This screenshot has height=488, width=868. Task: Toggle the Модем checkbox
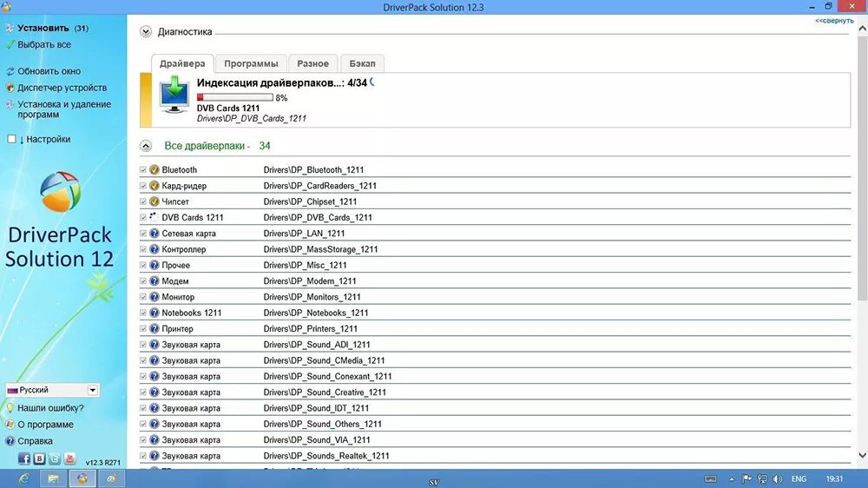click(x=143, y=280)
